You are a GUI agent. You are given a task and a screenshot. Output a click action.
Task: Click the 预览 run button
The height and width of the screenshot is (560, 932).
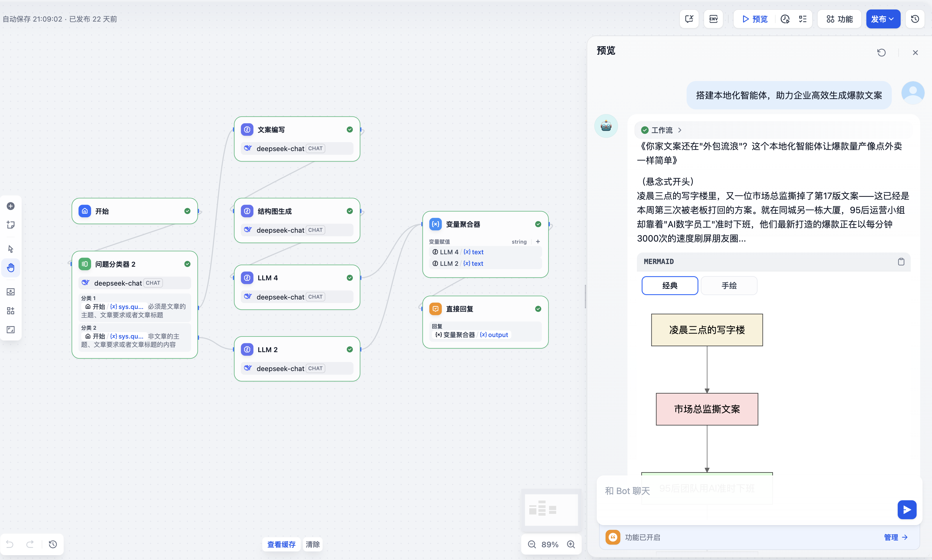pos(755,19)
